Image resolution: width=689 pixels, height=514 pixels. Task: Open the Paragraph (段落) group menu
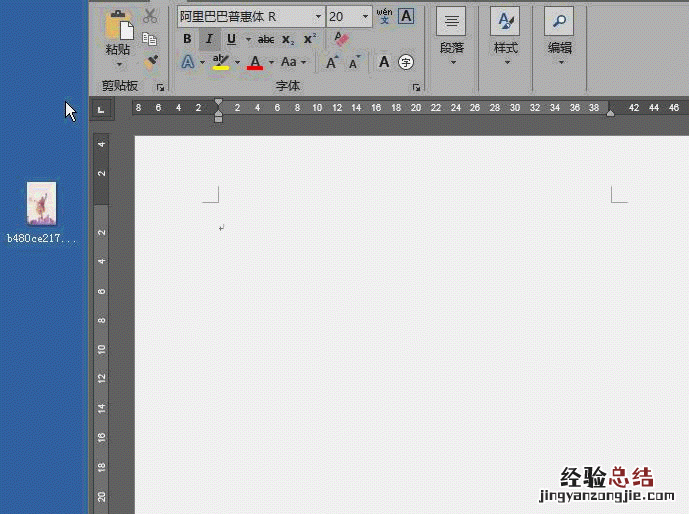[x=451, y=35]
